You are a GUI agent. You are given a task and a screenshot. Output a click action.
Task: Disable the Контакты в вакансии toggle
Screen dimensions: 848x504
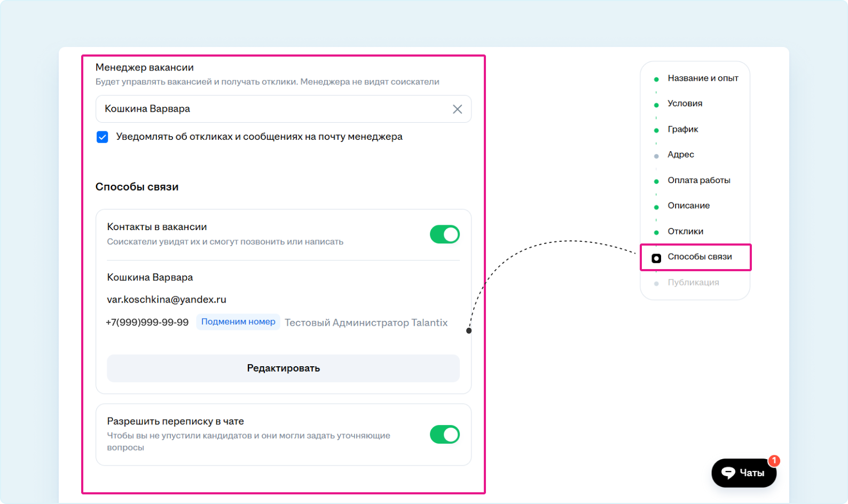pyautogui.click(x=444, y=234)
